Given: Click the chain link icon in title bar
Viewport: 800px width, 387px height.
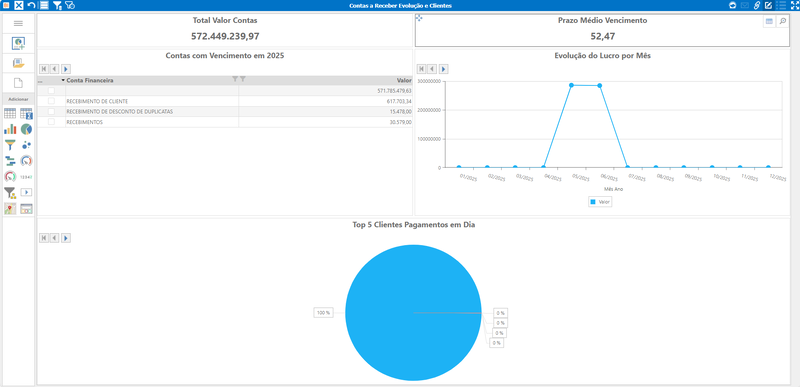Looking at the screenshot, I should pos(757,5).
